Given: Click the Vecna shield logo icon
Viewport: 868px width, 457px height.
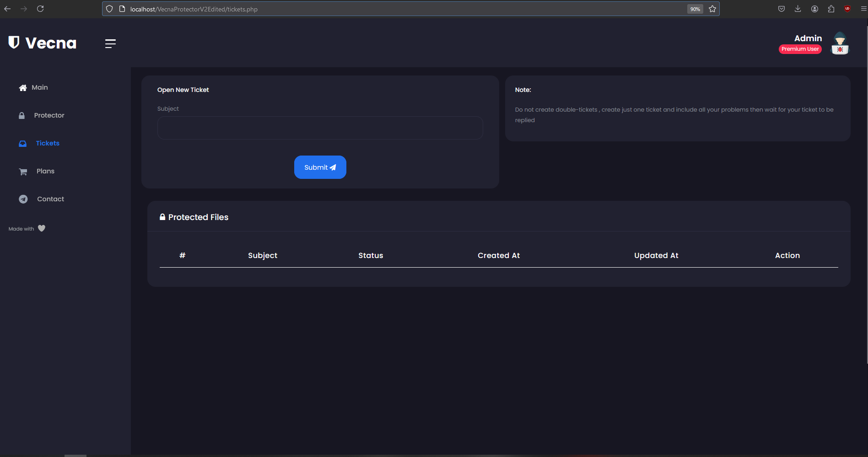Looking at the screenshot, I should coord(14,43).
